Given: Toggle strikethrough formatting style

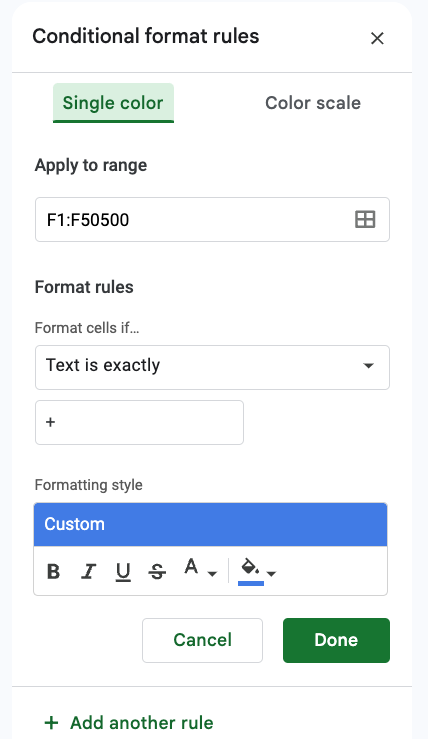Looking at the screenshot, I should coord(157,572).
